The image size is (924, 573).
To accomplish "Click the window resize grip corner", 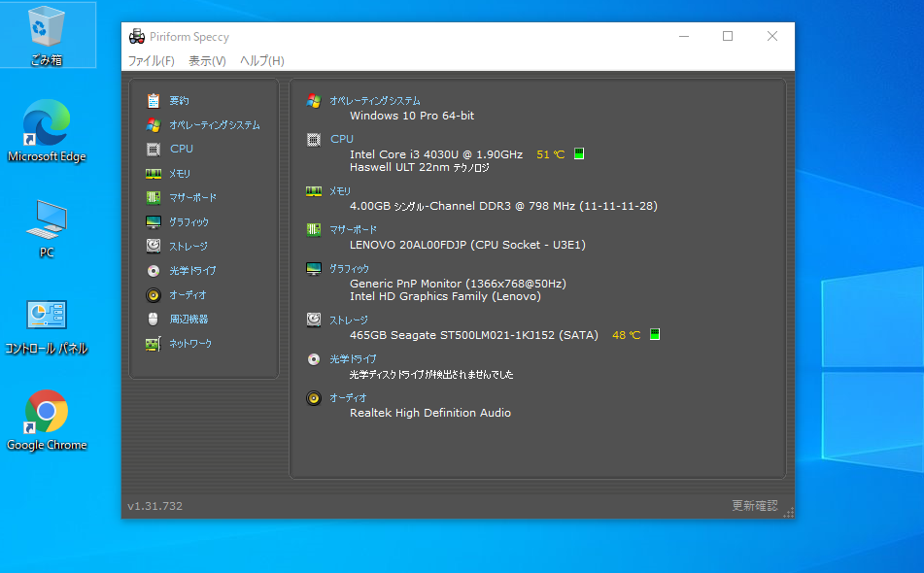I will (789, 513).
